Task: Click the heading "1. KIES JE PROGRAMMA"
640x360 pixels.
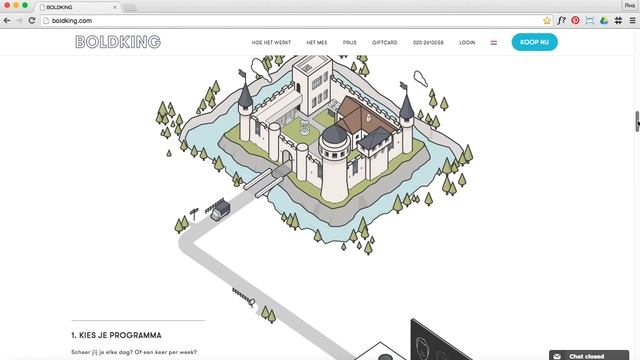Action: pos(116,335)
